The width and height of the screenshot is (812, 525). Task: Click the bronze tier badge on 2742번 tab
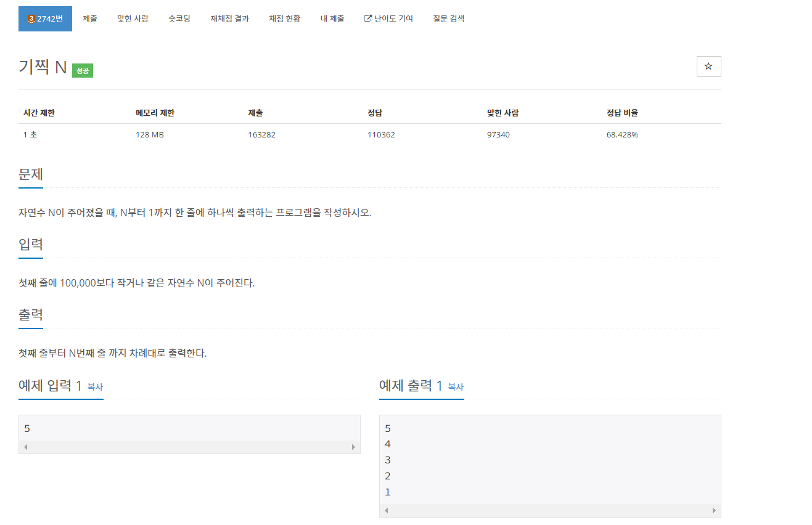31,18
